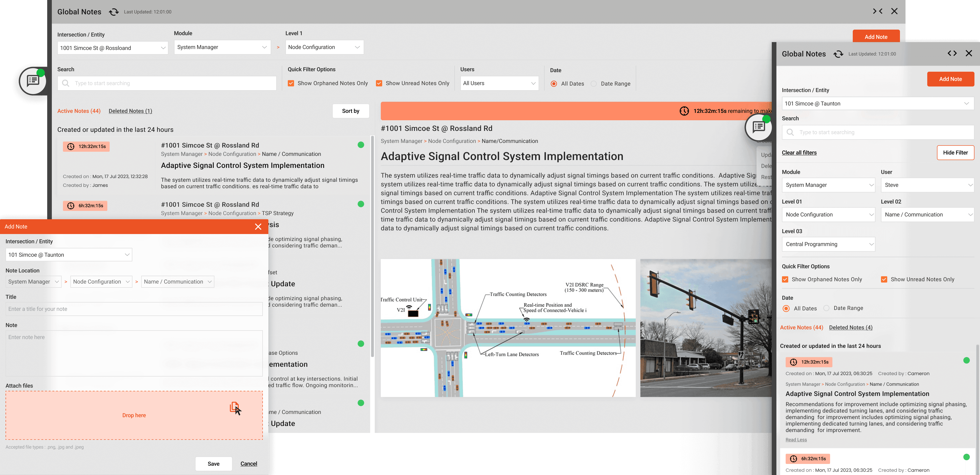This screenshot has width=980, height=475.
Task: Click search magnifier icon in main search box
Action: (66, 83)
